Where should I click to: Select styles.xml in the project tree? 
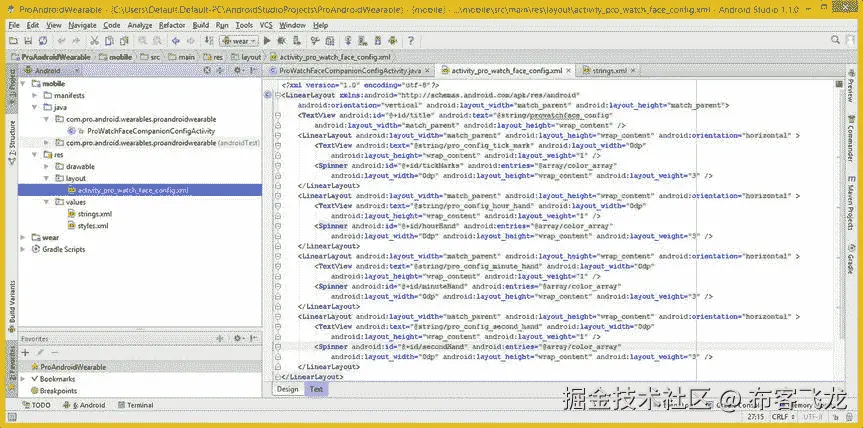[93, 226]
